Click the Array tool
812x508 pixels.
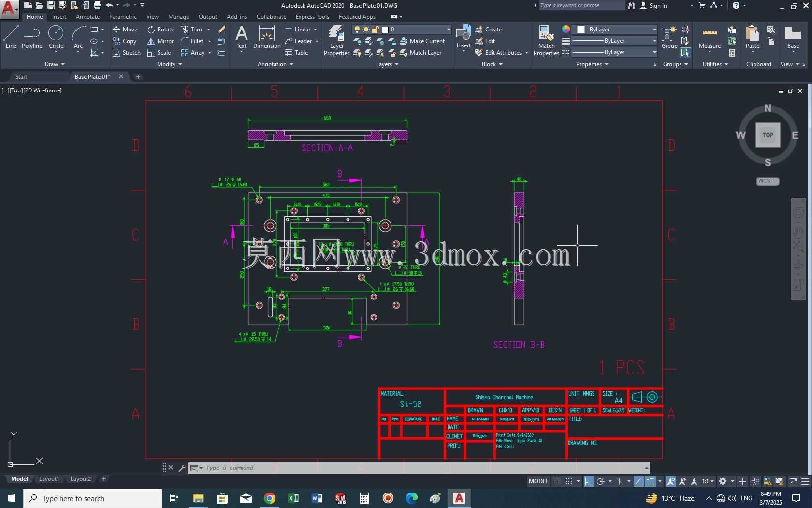click(x=193, y=53)
